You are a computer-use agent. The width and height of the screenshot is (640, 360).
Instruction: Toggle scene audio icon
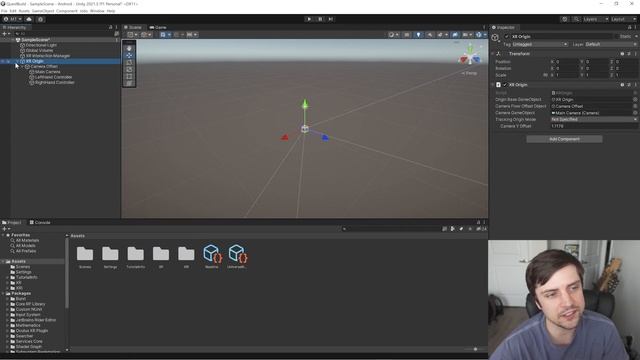pos(430,35)
